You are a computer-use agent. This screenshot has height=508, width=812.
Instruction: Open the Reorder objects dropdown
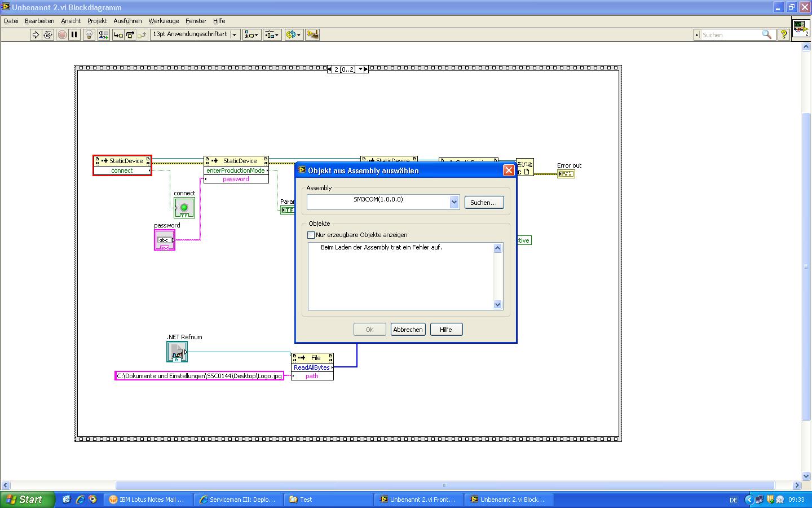coord(294,35)
